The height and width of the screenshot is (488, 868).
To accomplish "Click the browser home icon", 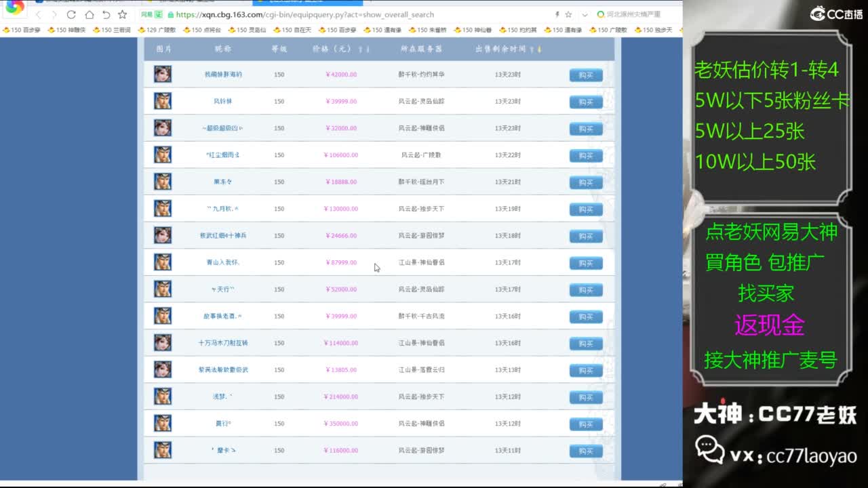I will [91, 14].
